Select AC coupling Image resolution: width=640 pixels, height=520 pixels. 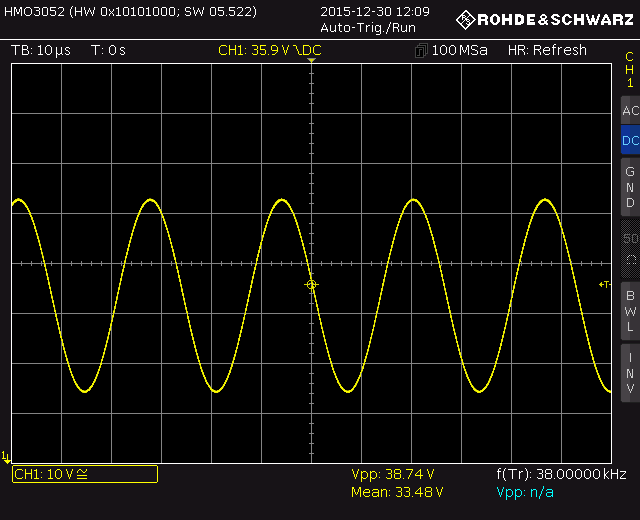[x=629, y=110]
